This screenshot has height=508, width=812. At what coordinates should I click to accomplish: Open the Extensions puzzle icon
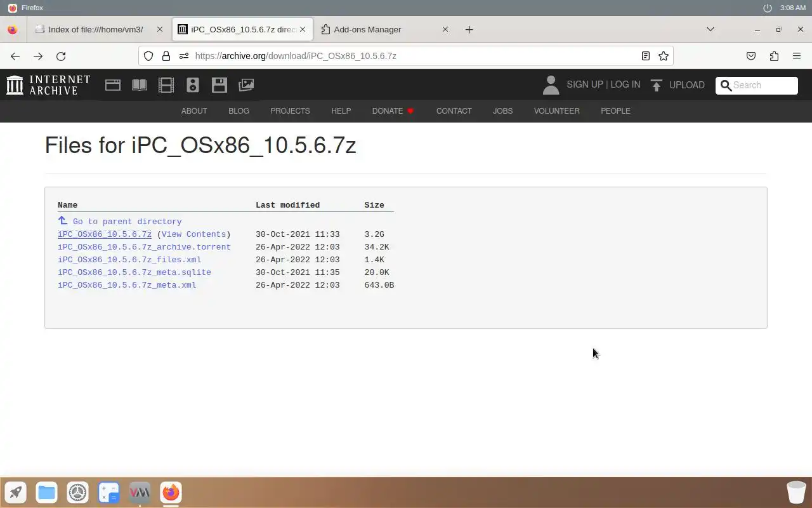tap(774, 56)
